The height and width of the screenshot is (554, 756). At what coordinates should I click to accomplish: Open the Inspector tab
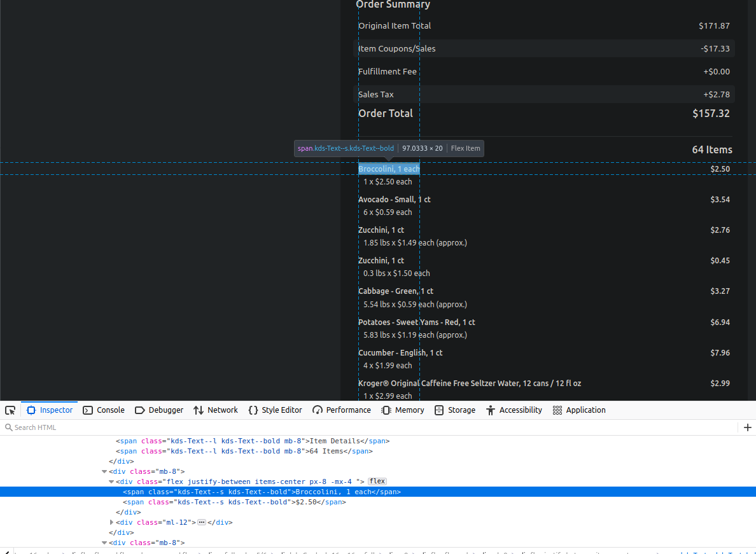[50, 410]
